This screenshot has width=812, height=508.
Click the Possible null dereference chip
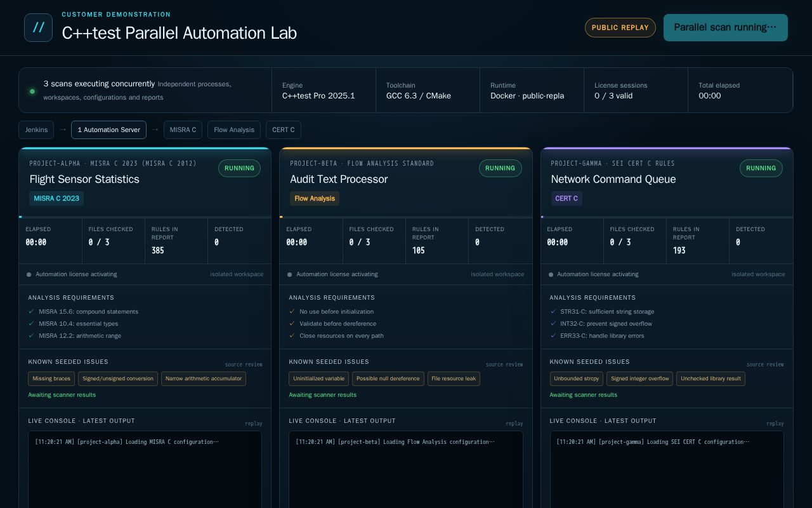pos(388,378)
